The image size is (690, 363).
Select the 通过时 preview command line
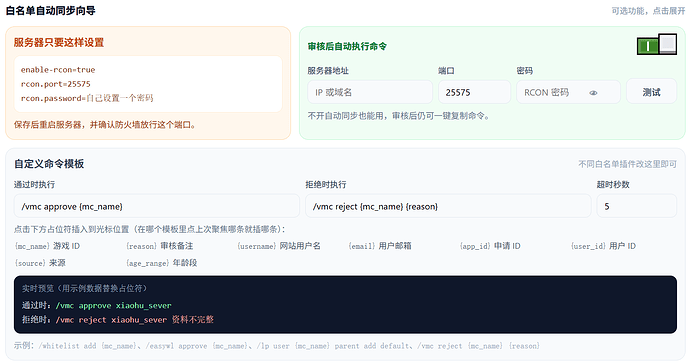tap(96, 305)
